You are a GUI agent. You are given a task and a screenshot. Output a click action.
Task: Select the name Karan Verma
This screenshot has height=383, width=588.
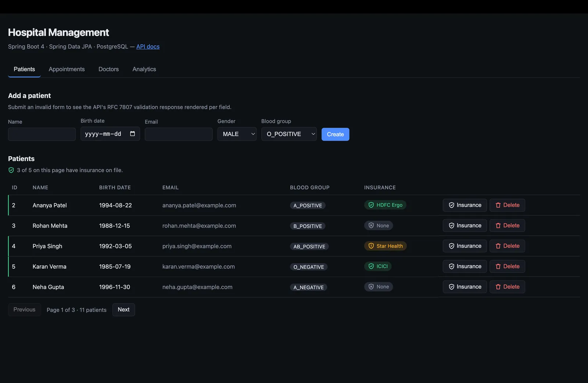point(50,266)
